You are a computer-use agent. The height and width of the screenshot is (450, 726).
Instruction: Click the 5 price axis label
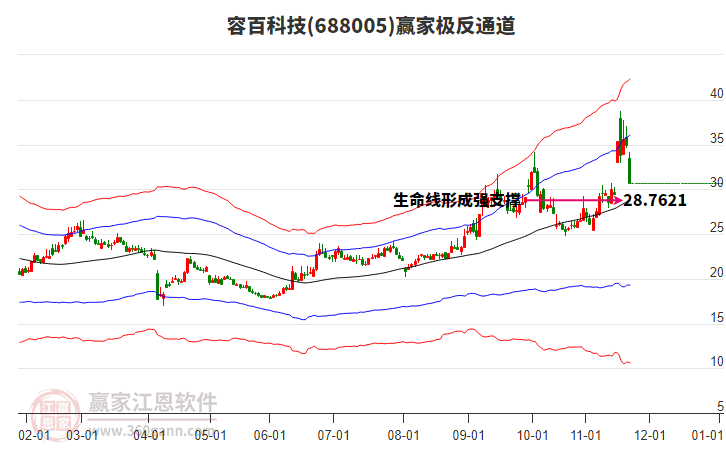[720, 406]
